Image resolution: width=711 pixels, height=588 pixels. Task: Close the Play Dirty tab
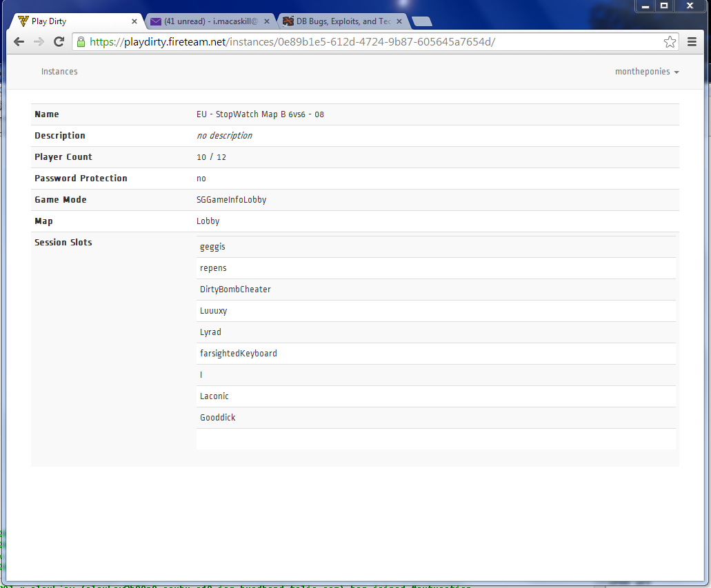click(134, 21)
